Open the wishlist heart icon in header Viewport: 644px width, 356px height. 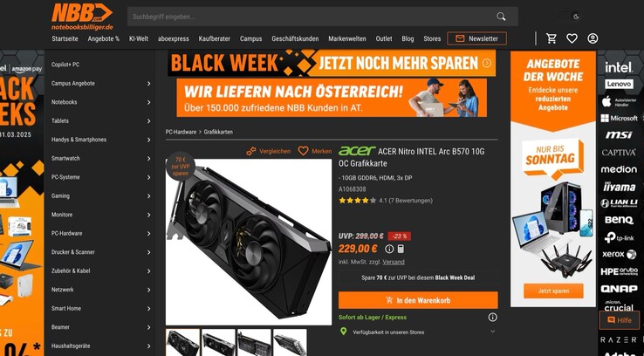[572, 38]
